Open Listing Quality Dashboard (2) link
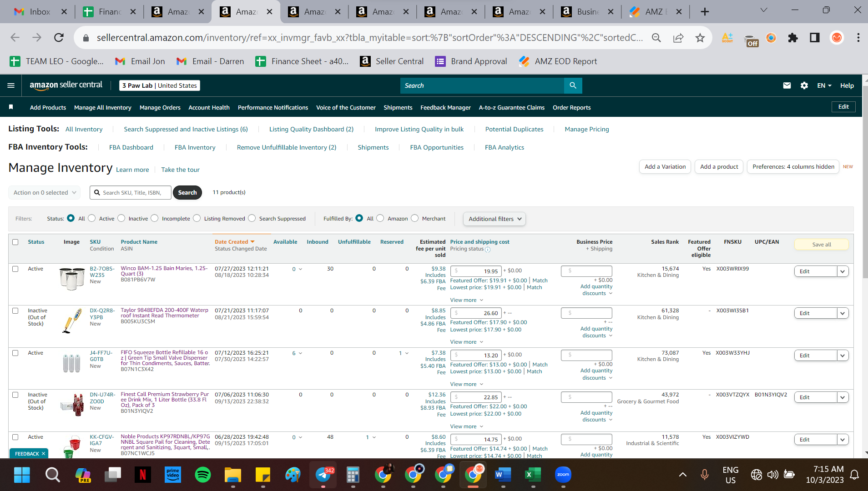The image size is (868, 491). 311,129
